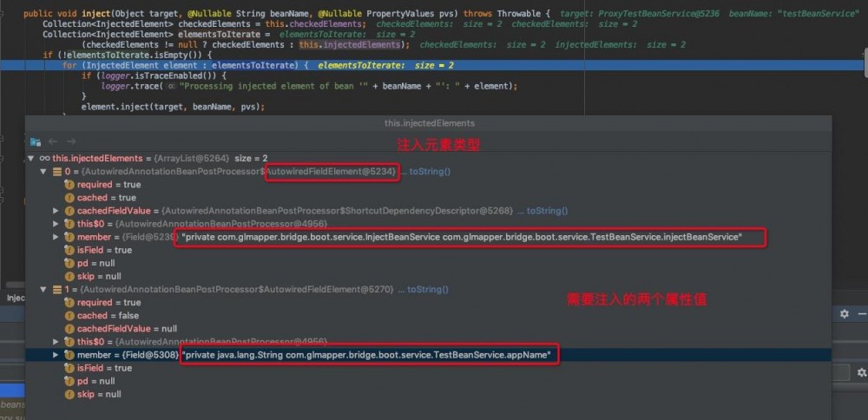
Task: Collapse element 1 AutowiredFieldElement@5270
Action: coord(43,290)
